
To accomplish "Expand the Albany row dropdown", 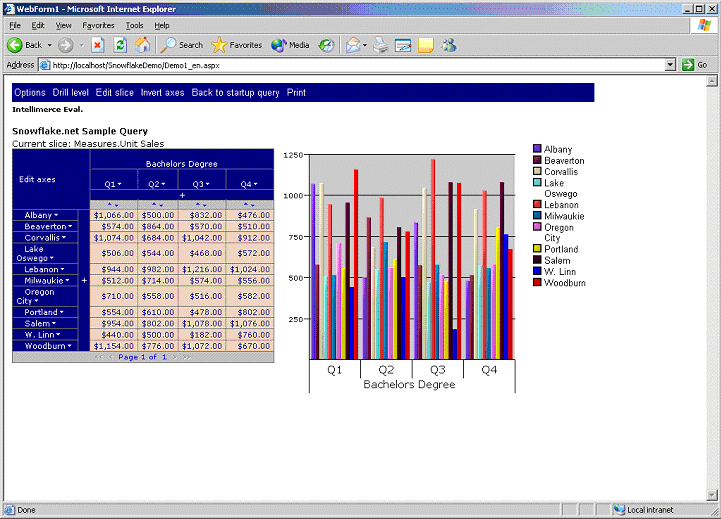I will click(x=56, y=215).
